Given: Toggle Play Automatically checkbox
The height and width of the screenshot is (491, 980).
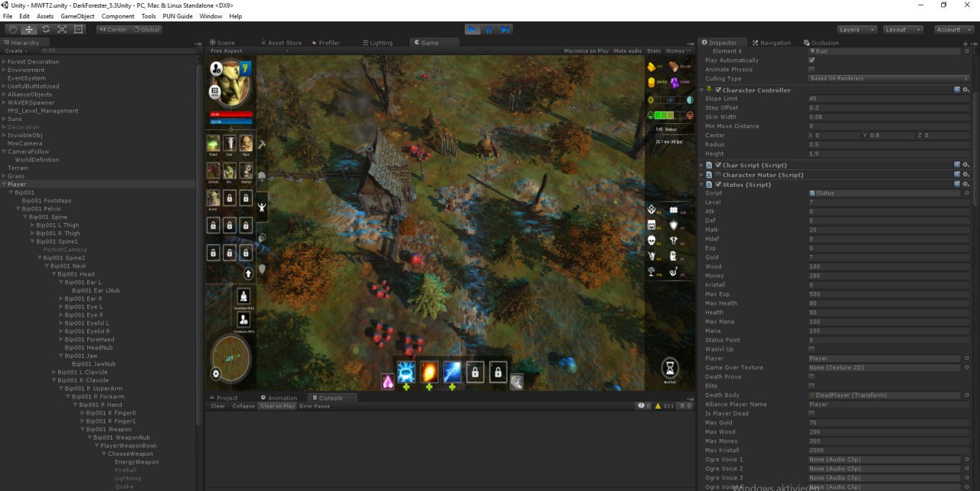Looking at the screenshot, I should tap(812, 61).
